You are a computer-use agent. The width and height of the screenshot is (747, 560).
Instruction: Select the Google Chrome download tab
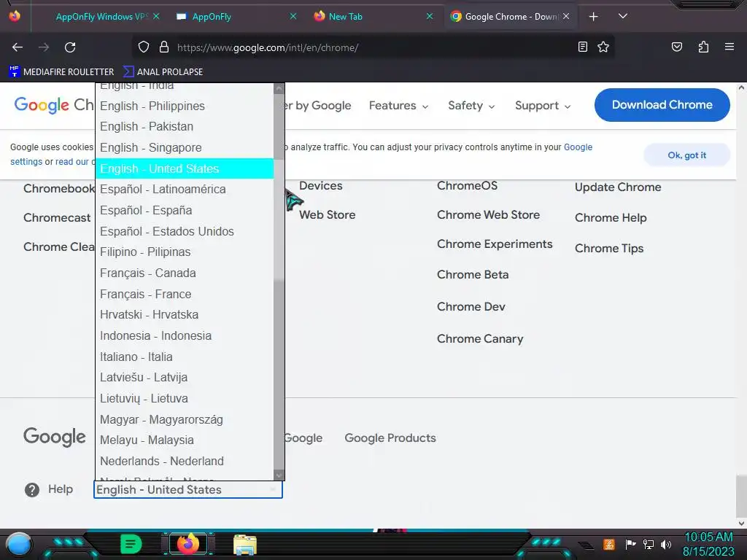click(510, 17)
